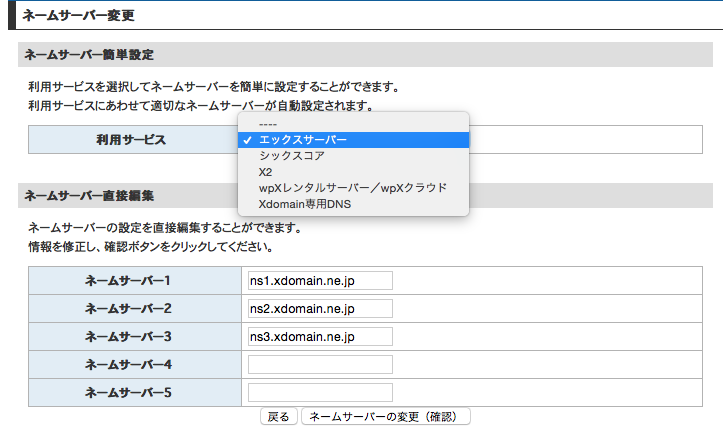
Task: Click the empty ネームサーバー5 input
Action: click(x=320, y=392)
